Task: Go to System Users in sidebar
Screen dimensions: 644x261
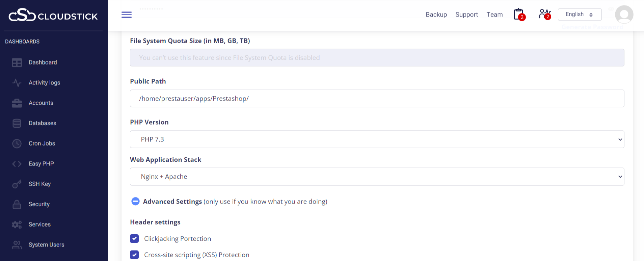Action: click(46, 245)
